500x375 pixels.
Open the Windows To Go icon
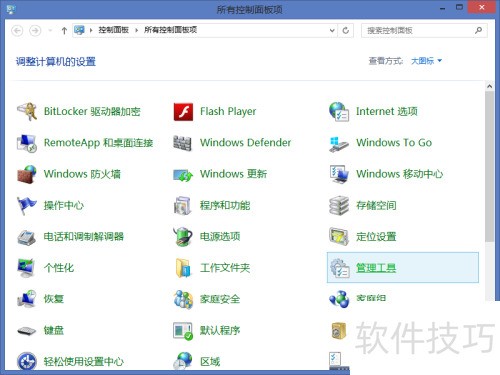339,144
